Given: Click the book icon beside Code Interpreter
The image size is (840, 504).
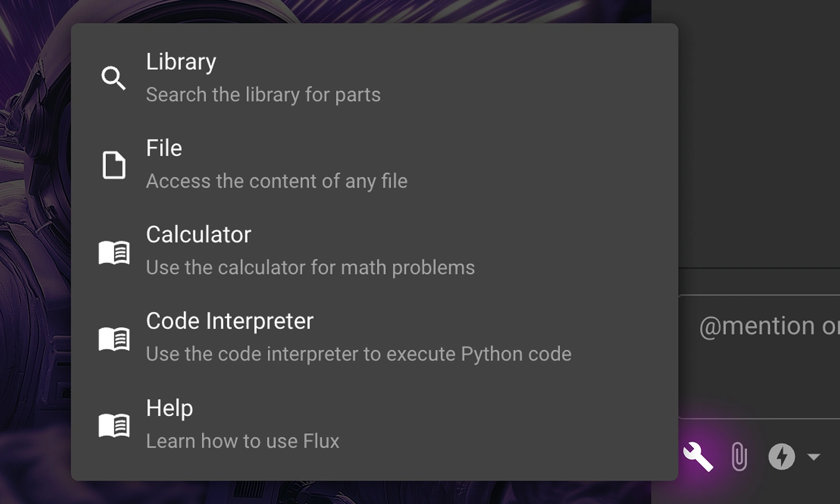Looking at the screenshot, I should click(114, 339).
